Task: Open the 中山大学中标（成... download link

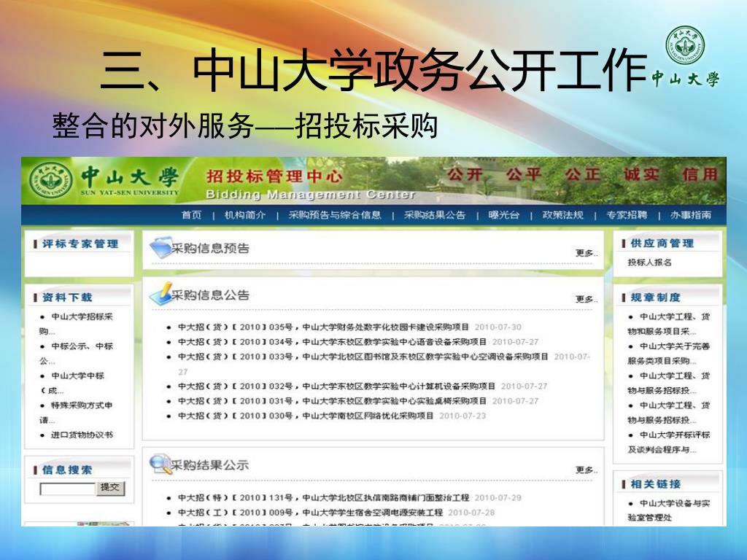Action: pyautogui.click(x=72, y=383)
